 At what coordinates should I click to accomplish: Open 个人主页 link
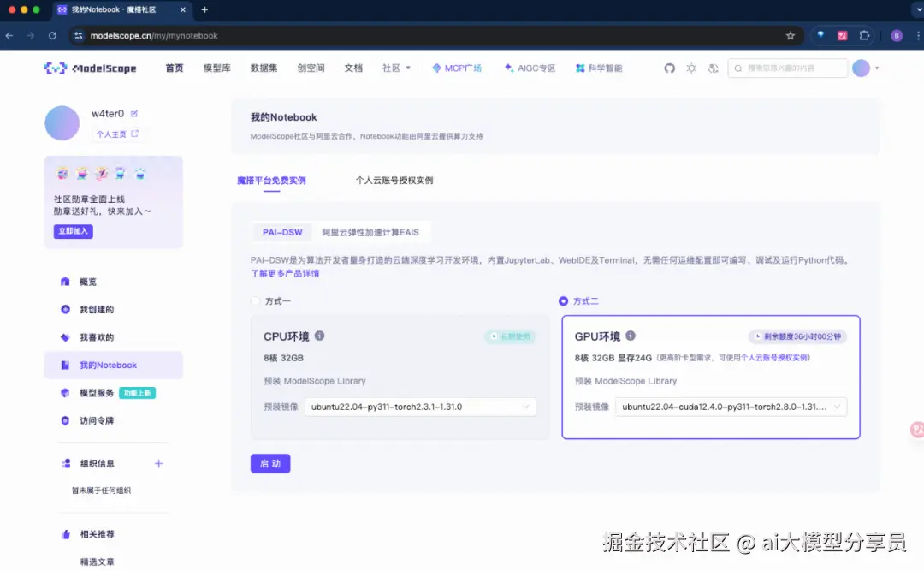tap(116, 134)
